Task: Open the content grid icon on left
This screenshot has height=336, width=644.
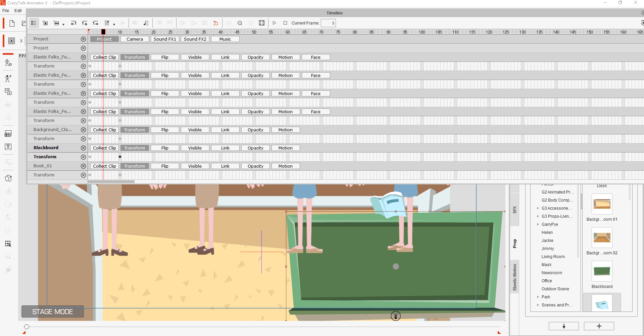Action: tap(11, 41)
